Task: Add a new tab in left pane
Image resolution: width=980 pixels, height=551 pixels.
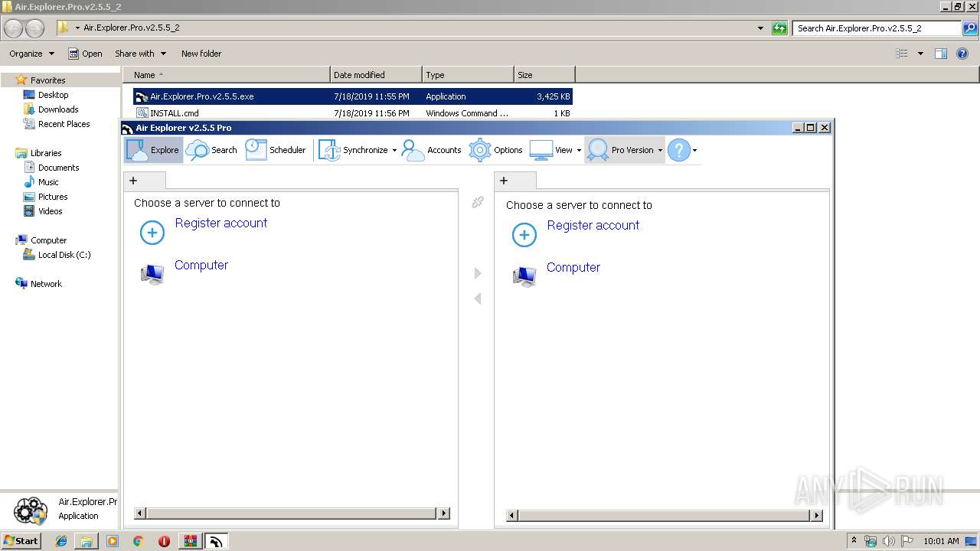Action: point(133,181)
